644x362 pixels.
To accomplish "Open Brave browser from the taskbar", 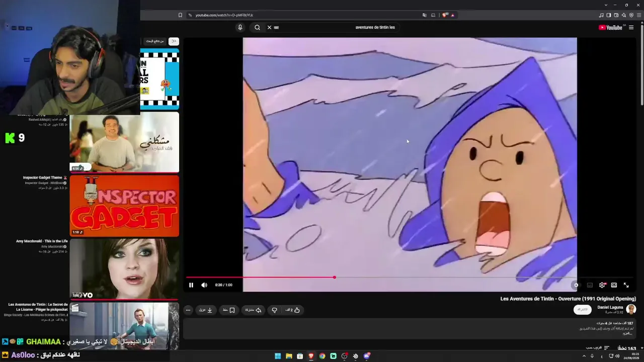I will [311, 356].
